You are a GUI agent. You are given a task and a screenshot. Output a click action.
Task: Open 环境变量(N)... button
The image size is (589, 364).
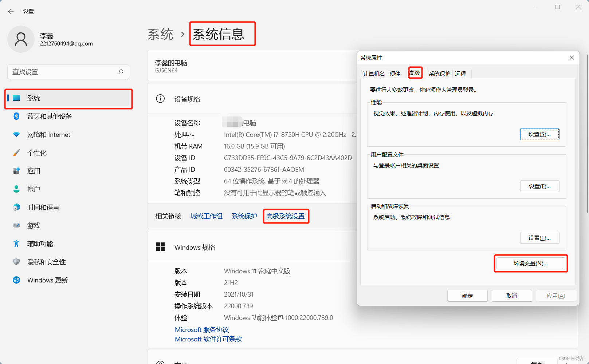[531, 264]
